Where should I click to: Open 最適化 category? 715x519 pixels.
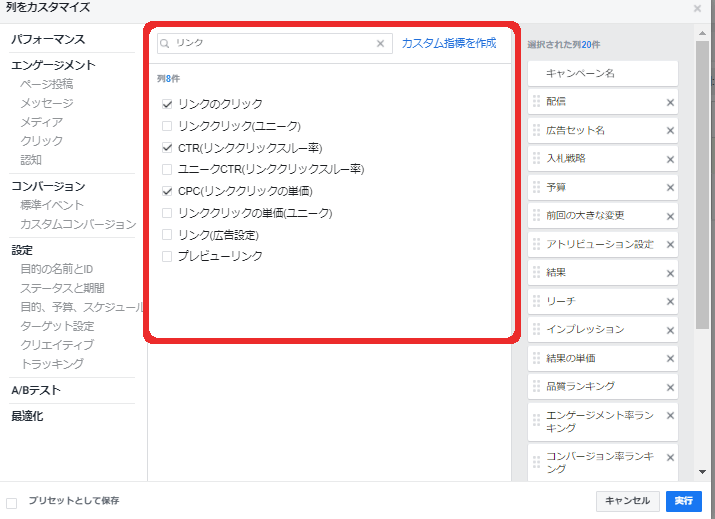click(27, 416)
